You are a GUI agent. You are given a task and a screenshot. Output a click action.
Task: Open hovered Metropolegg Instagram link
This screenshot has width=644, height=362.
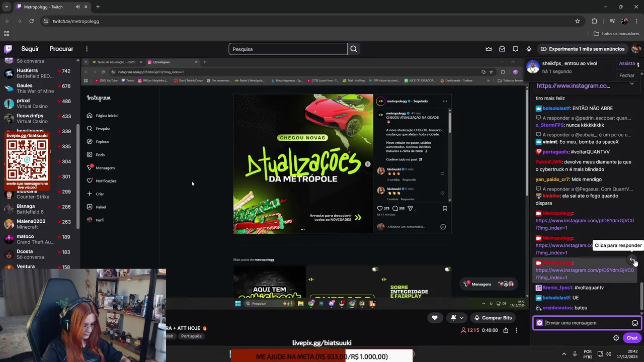pos(585,274)
